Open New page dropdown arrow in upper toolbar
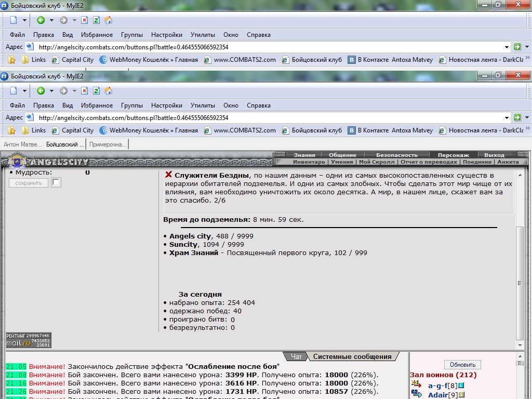Screen dimensions: 532x399 coord(24,20)
